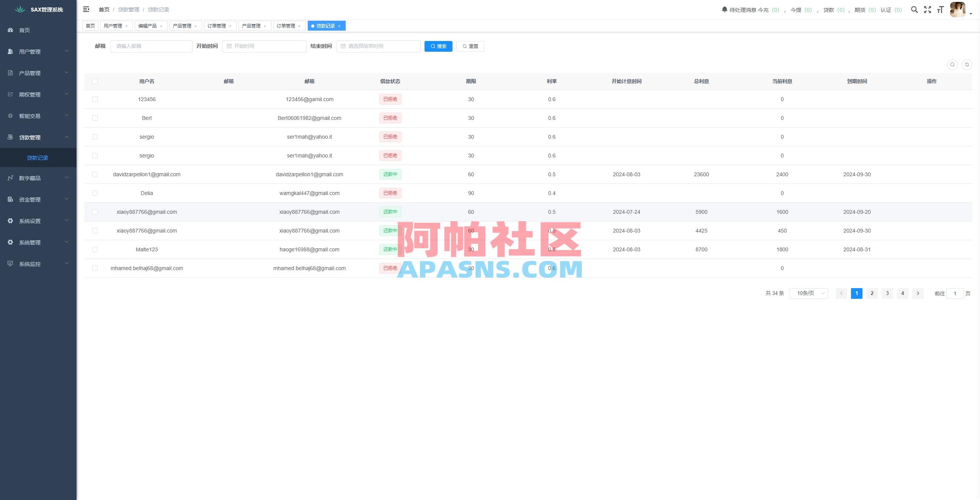Open the 10条/页 page size dropdown
The height and width of the screenshot is (500, 980).
[808, 293]
